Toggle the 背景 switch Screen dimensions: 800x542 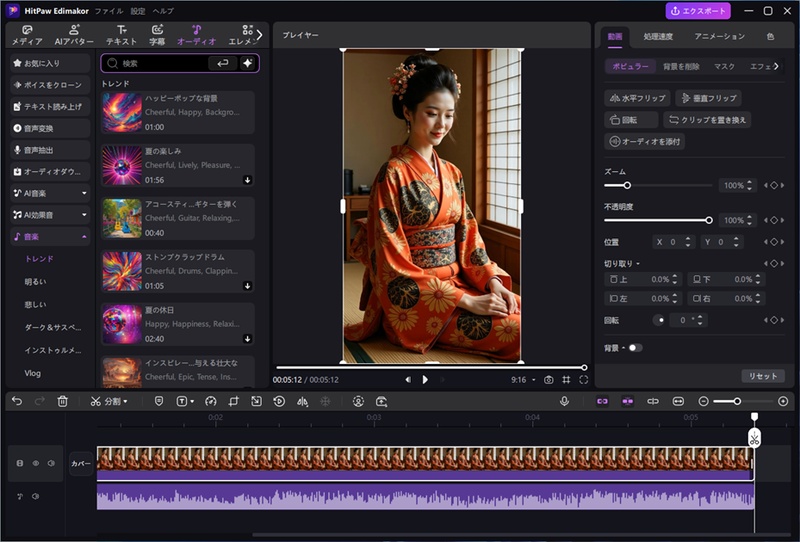[x=635, y=348]
